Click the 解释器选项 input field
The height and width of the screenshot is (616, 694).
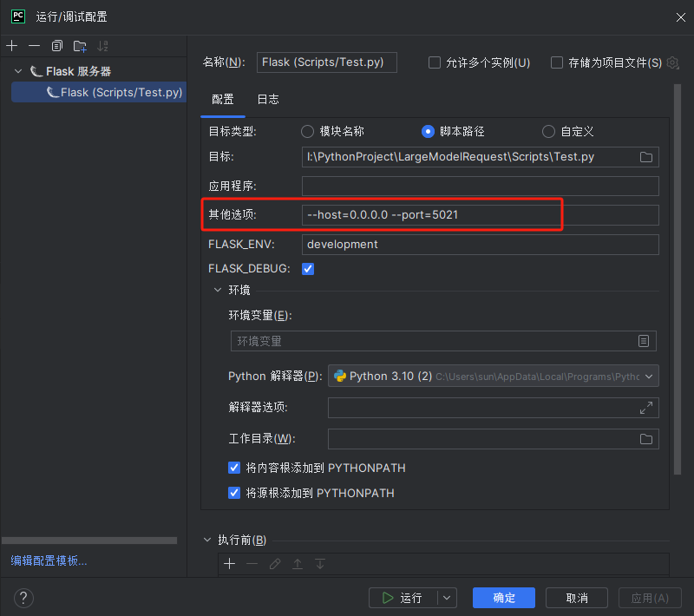(x=493, y=408)
